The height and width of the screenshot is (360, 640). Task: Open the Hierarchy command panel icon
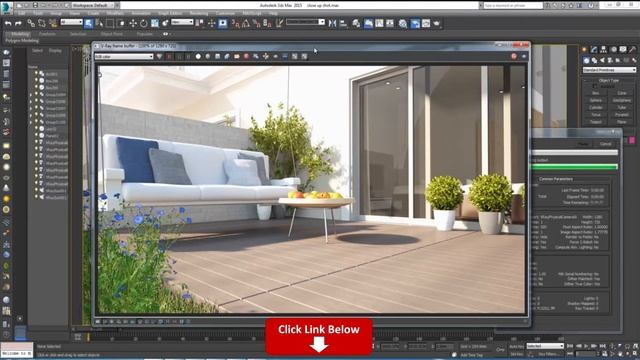604,49
